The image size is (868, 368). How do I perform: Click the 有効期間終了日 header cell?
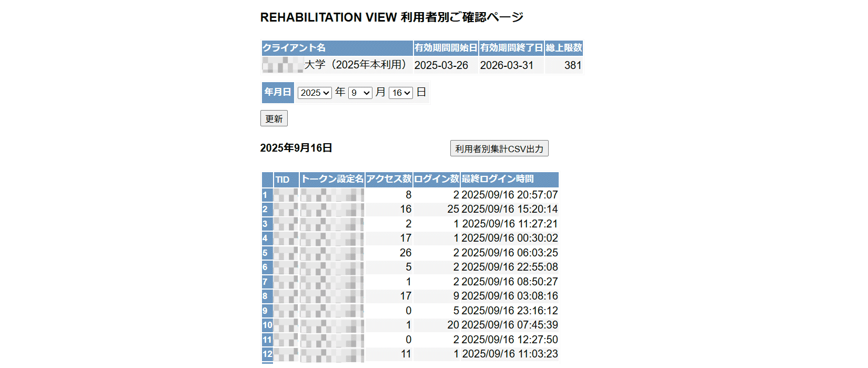pos(511,48)
